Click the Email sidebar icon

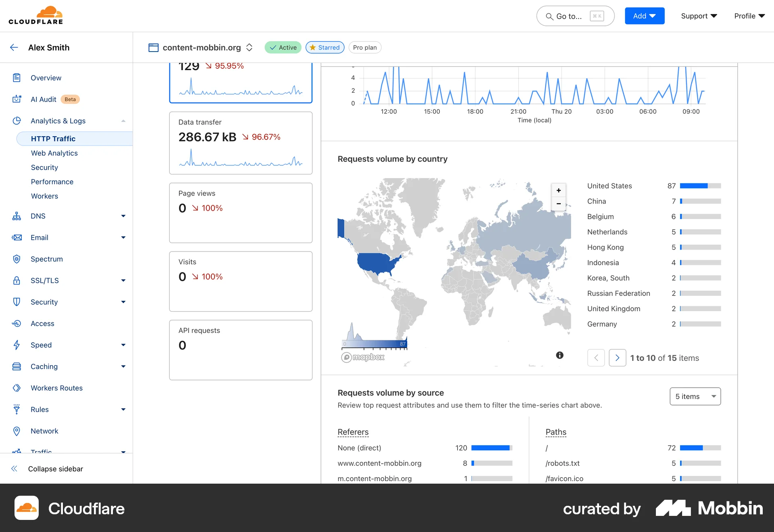click(17, 237)
